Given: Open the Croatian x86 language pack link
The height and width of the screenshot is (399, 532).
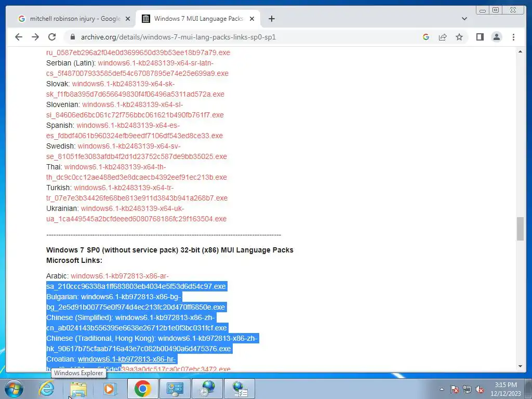Looking at the screenshot, I should coord(127,359).
